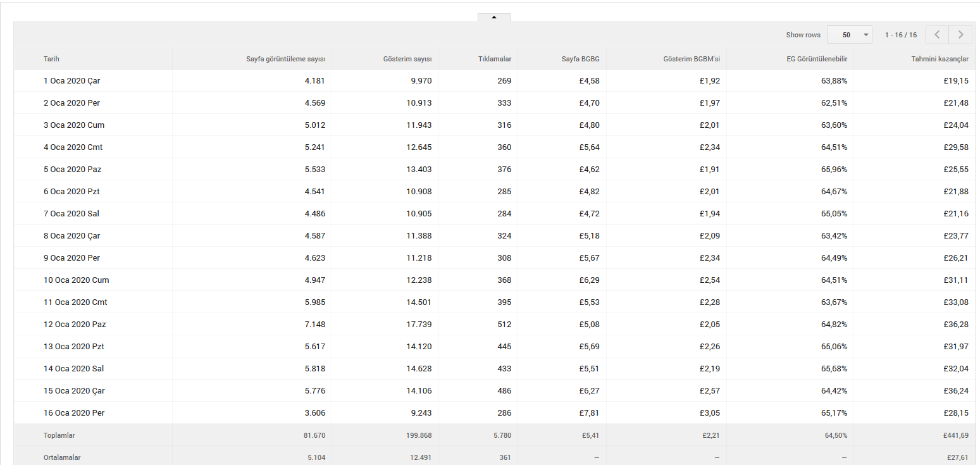The height and width of the screenshot is (465, 980).
Task: Sort by the Tarih column header
Action: 51,59
